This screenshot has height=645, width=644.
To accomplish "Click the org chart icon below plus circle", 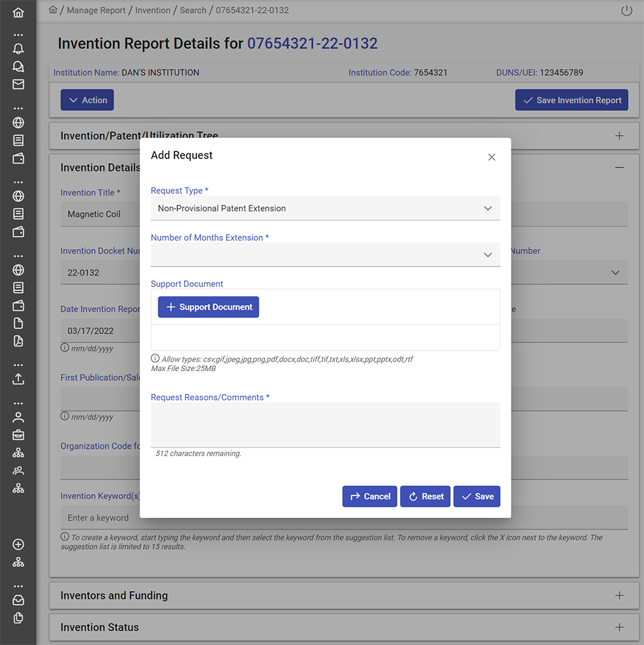I will pos(18,562).
